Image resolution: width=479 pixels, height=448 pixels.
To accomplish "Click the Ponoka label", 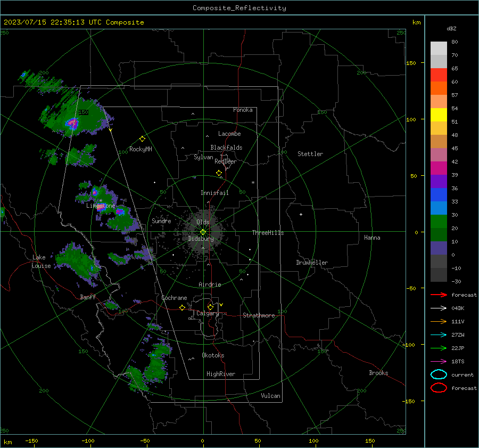I will click(x=243, y=110).
